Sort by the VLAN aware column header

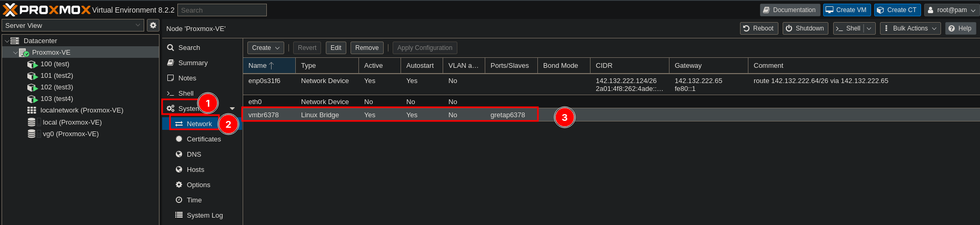[464, 66]
